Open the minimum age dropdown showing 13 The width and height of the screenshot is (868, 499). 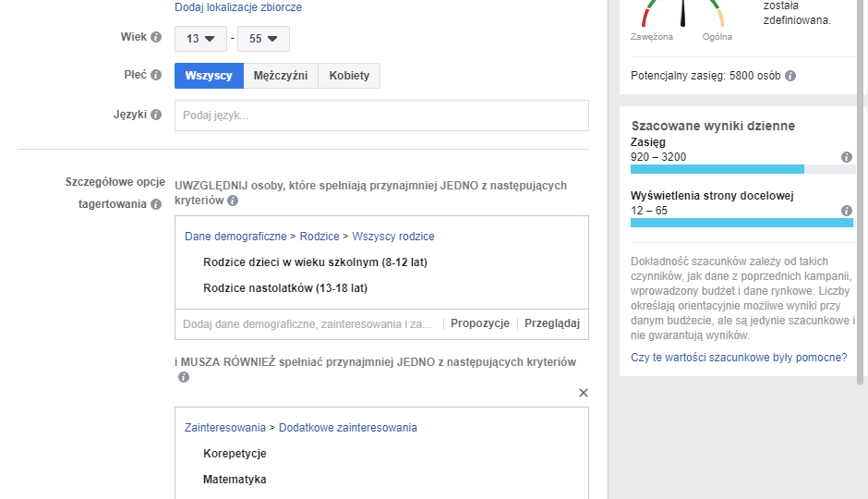(201, 39)
